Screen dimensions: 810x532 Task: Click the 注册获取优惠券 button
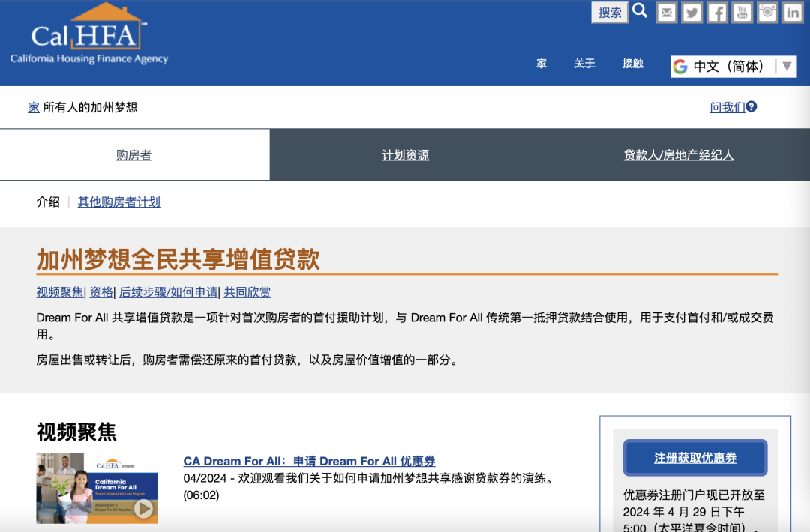coord(694,457)
